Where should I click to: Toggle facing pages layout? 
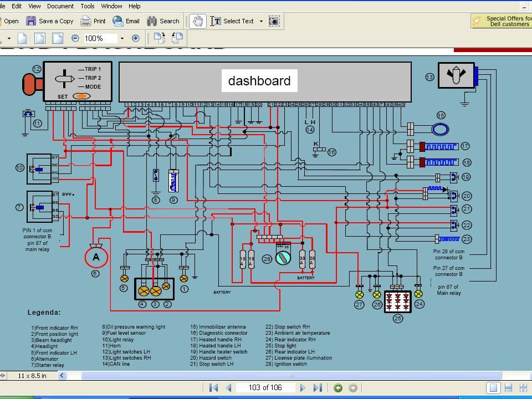[x=523, y=388]
